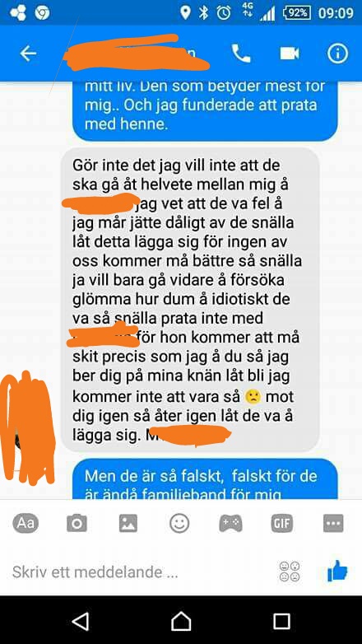Start a video call with camera icon
The height and width of the screenshot is (644, 362).
point(290,54)
